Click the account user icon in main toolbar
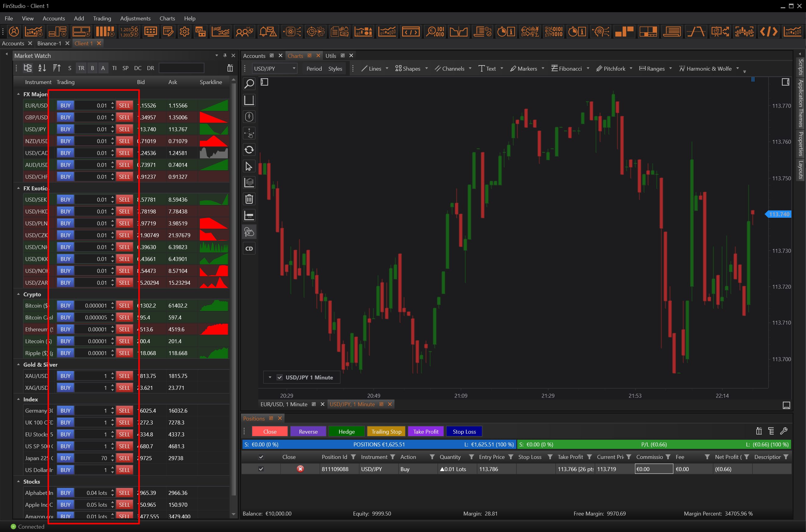The width and height of the screenshot is (806, 532). (14, 32)
